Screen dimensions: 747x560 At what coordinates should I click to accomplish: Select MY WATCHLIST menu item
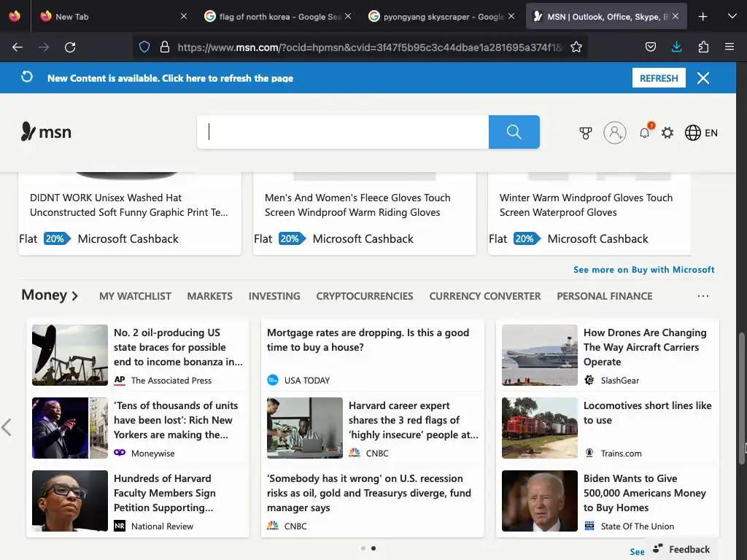[x=135, y=296]
